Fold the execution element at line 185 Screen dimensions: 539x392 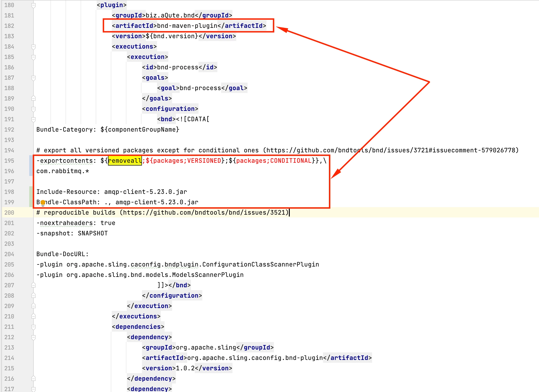point(33,57)
